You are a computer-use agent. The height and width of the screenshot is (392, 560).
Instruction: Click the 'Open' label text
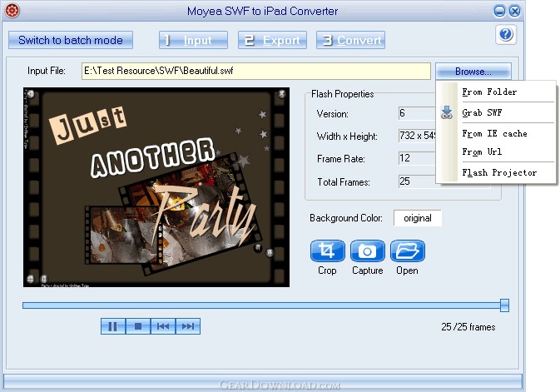click(x=407, y=270)
